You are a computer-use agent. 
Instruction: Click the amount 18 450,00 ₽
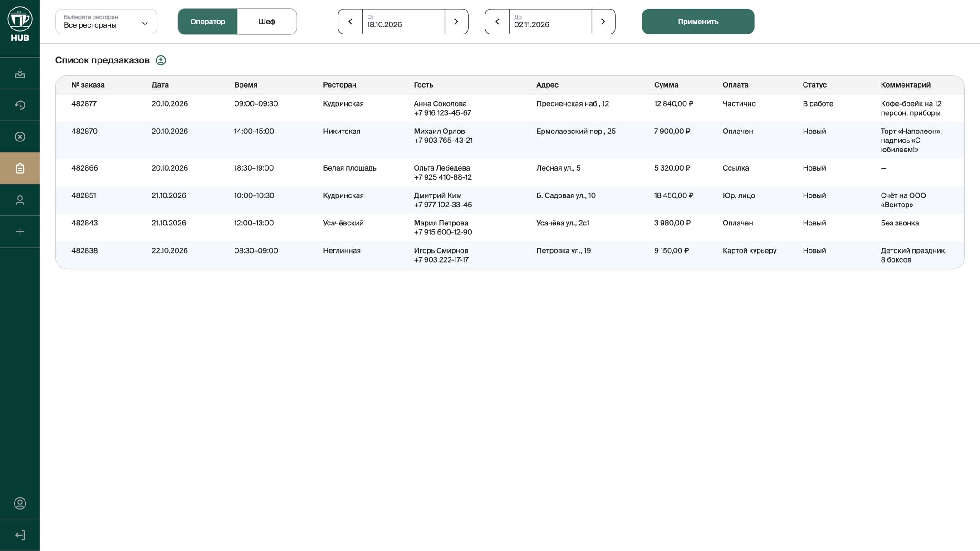[674, 195]
